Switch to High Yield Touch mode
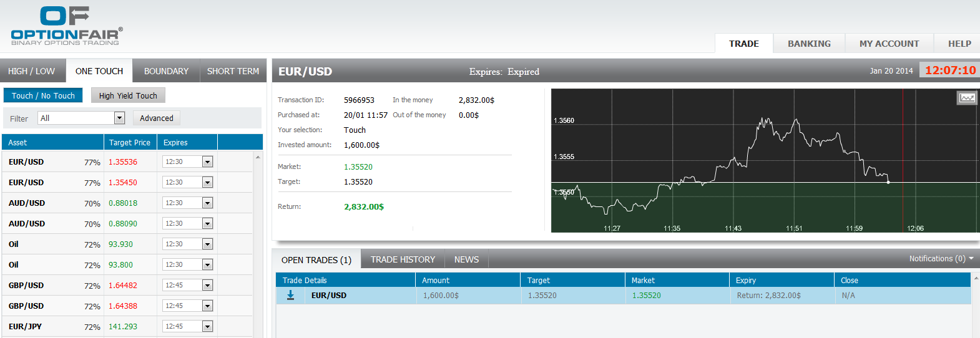This screenshot has height=338, width=980. tap(128, 95)
